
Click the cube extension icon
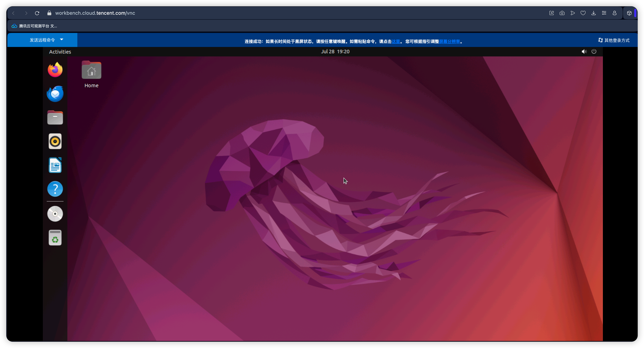[629, 13]
